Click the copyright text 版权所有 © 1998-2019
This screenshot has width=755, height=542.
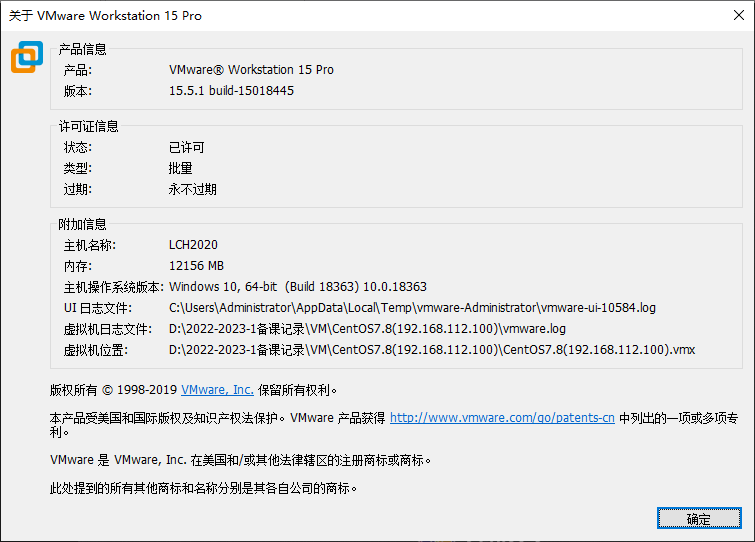coord(114,390)
